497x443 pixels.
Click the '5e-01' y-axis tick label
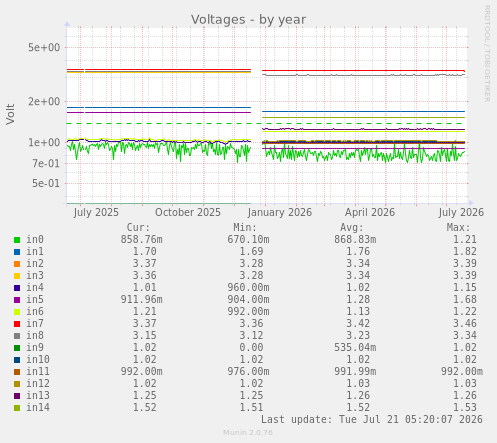tap(46, 183)
